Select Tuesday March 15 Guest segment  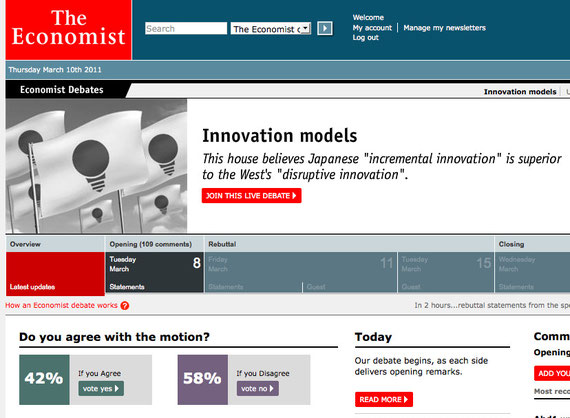coord(446,273)
